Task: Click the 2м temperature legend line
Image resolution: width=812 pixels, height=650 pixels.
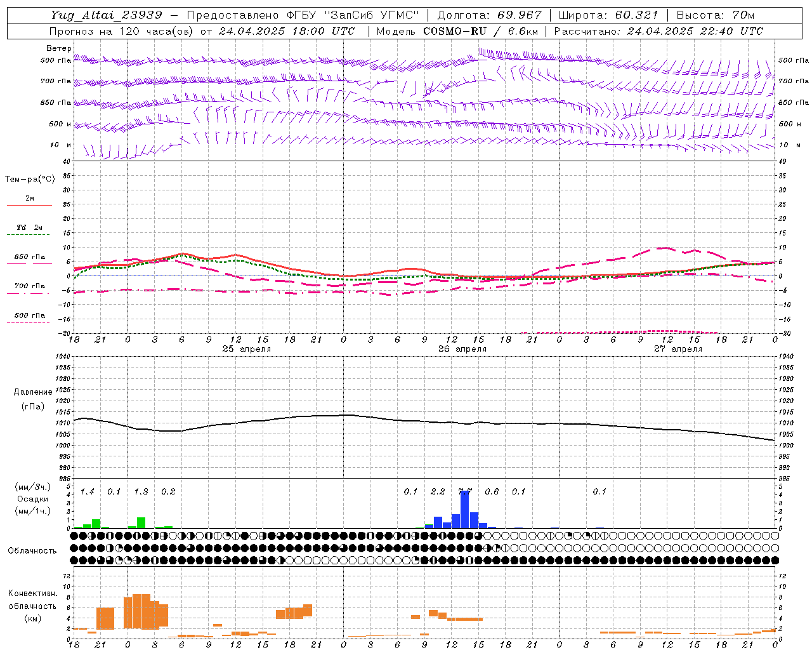Action: 29,205
